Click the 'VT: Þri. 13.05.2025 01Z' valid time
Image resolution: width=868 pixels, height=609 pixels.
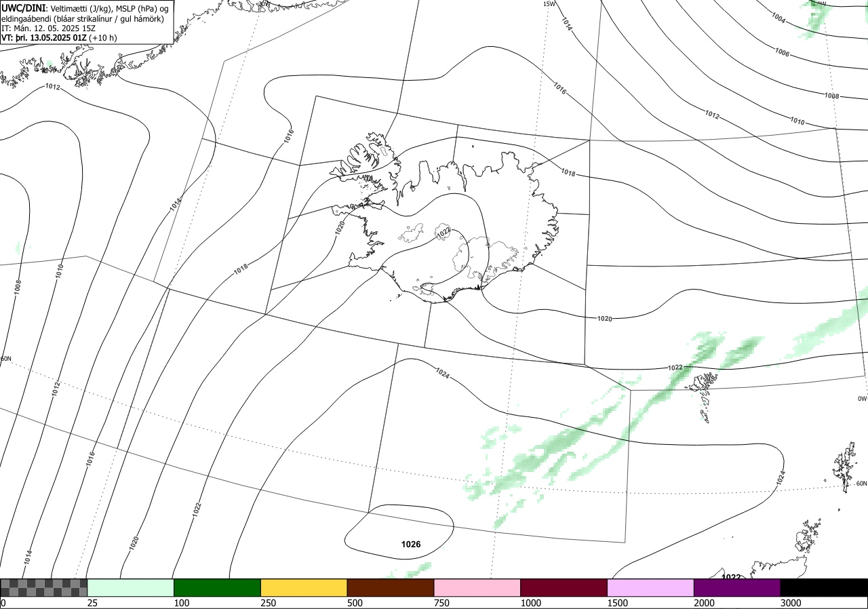(x=43, y=38)
